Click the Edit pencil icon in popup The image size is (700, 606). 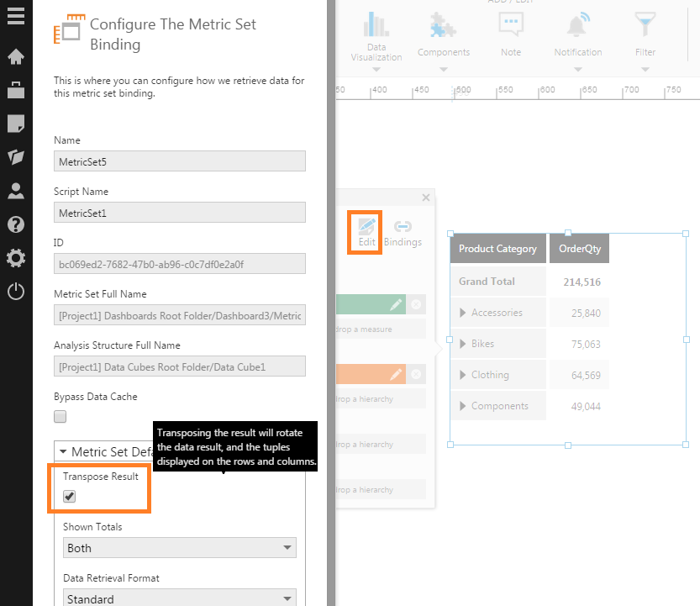click(x=366, y=232)
